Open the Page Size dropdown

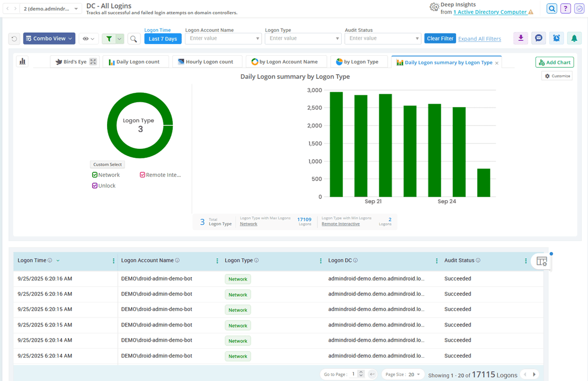pos(403,374)
